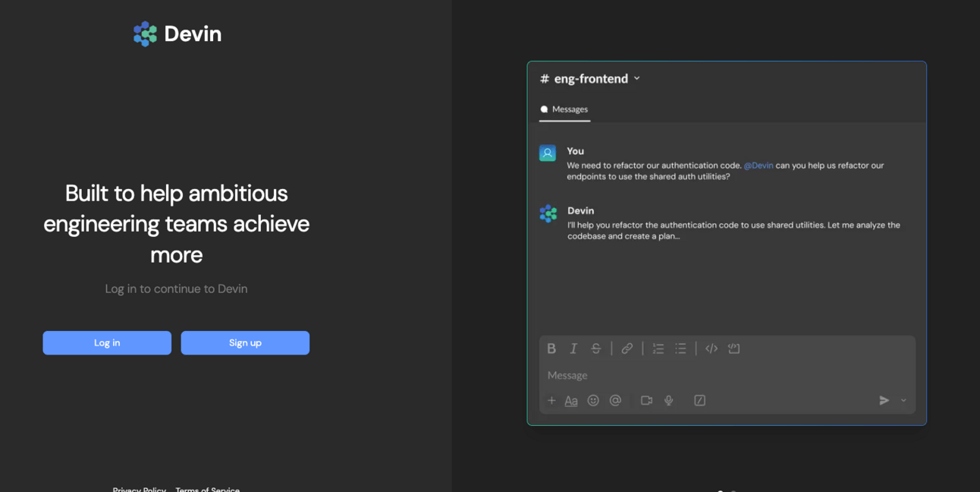The image size is (980, 492).
Task: Send the message with the arrow icon
Action: point(884,400)
